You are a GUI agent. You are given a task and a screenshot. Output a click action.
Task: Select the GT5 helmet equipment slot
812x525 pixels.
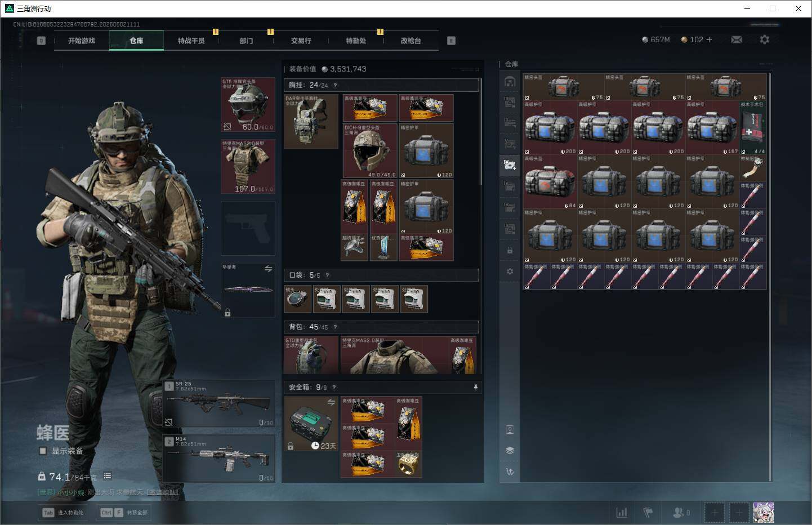point(248,105)
